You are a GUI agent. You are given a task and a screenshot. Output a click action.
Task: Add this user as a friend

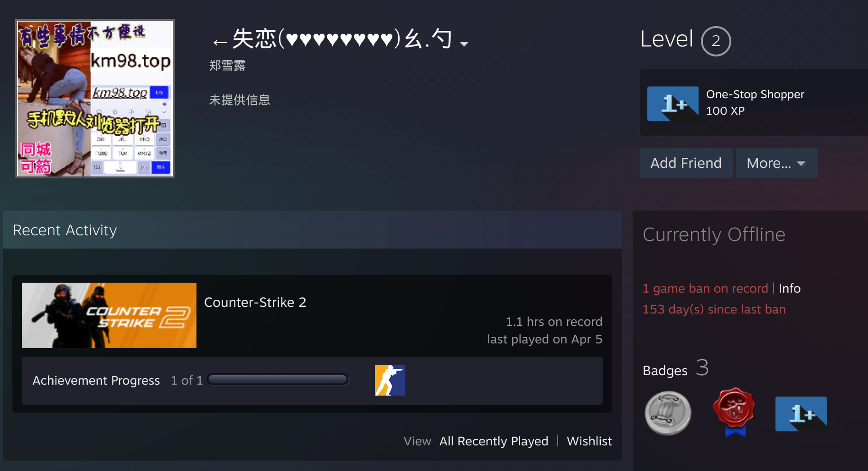coord(686,163)
